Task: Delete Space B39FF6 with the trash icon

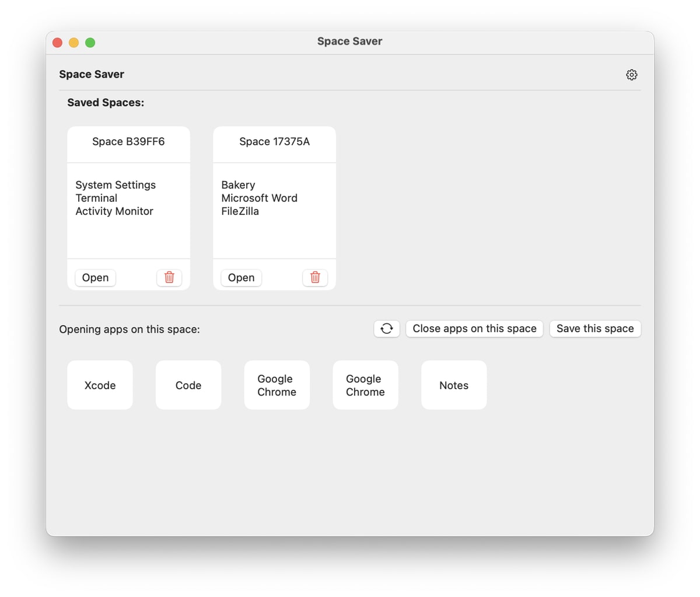Action: [169, 278]
